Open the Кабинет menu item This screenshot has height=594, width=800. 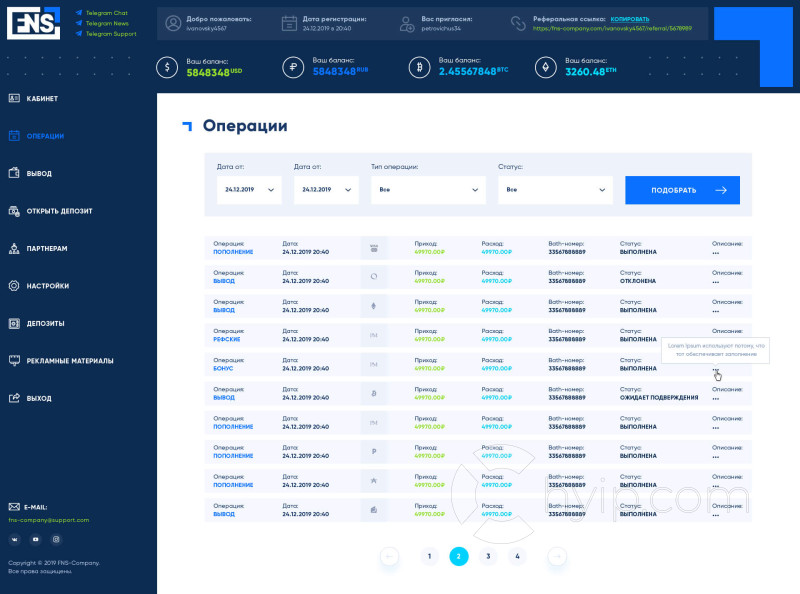34,98
